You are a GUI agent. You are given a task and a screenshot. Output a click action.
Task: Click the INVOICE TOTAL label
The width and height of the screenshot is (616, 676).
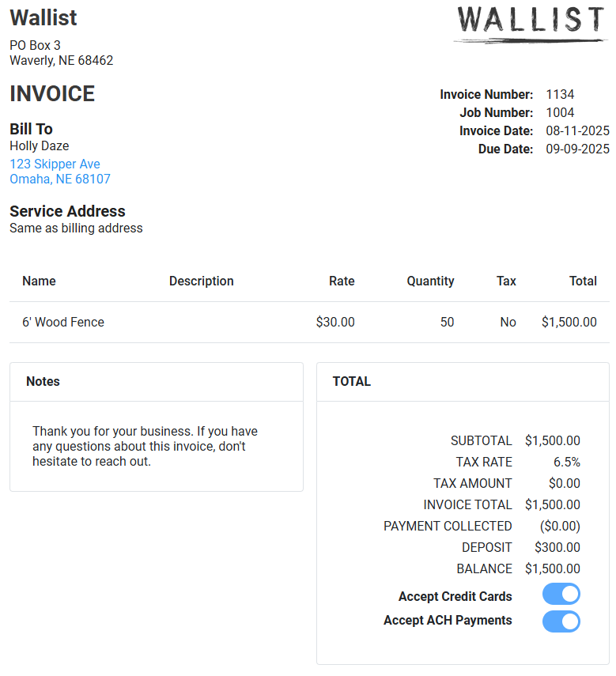pyautogui.click(x=467, y=505)
